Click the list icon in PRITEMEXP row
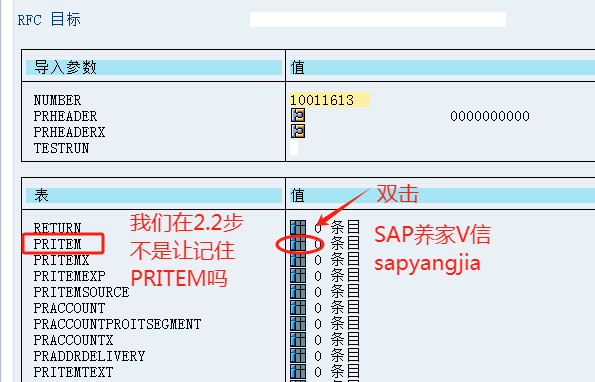This screenshot has height=382, width=595. (x=353, y=276)
